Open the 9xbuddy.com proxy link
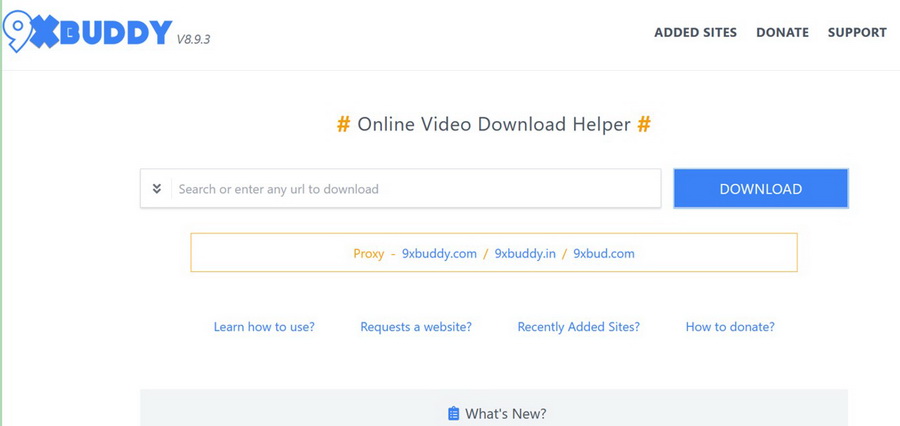 pos(439,253)
